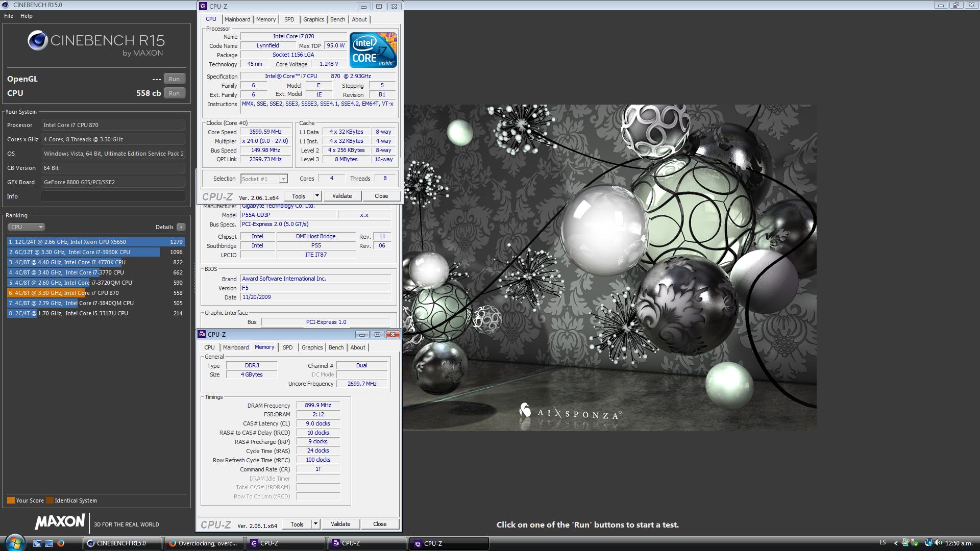Expand ranking Details arrow button

coord(181,227)
